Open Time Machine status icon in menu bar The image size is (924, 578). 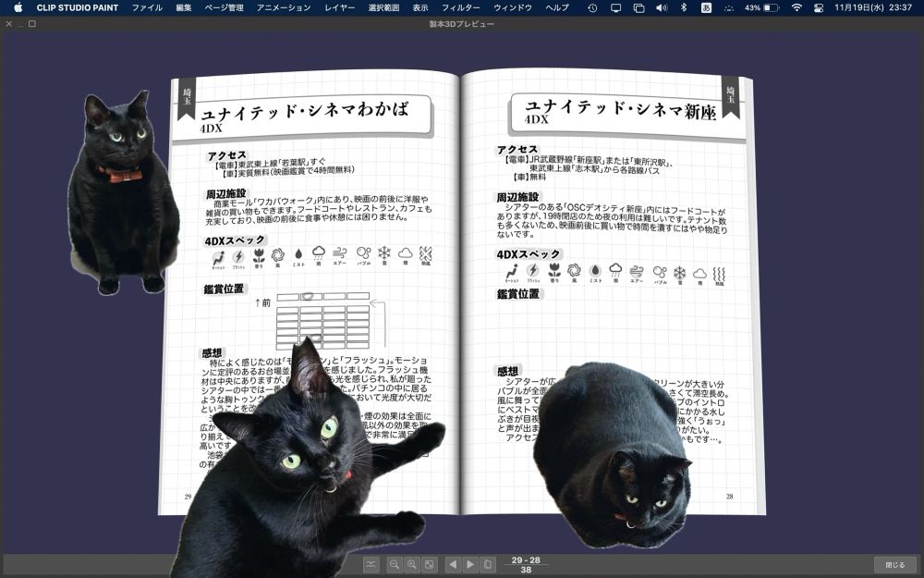click(592, 7)
